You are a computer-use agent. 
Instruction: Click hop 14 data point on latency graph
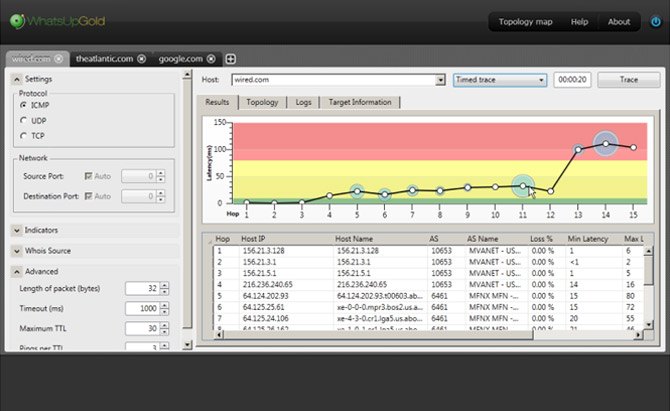[x=605, y=144]
